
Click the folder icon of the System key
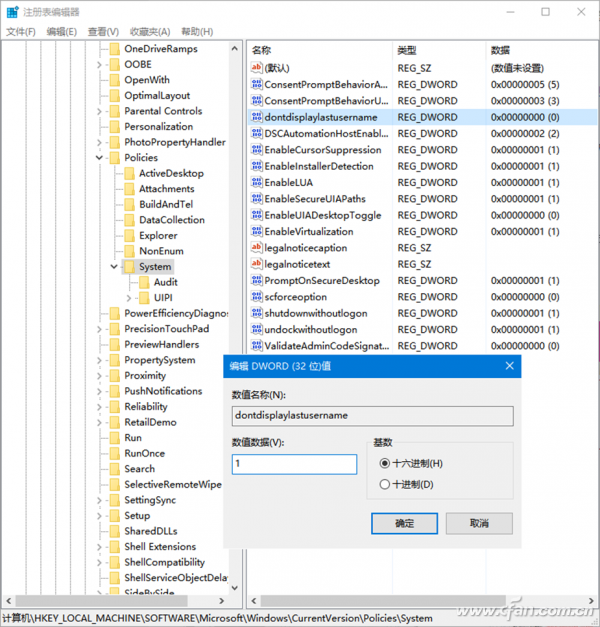coord(130,267)
